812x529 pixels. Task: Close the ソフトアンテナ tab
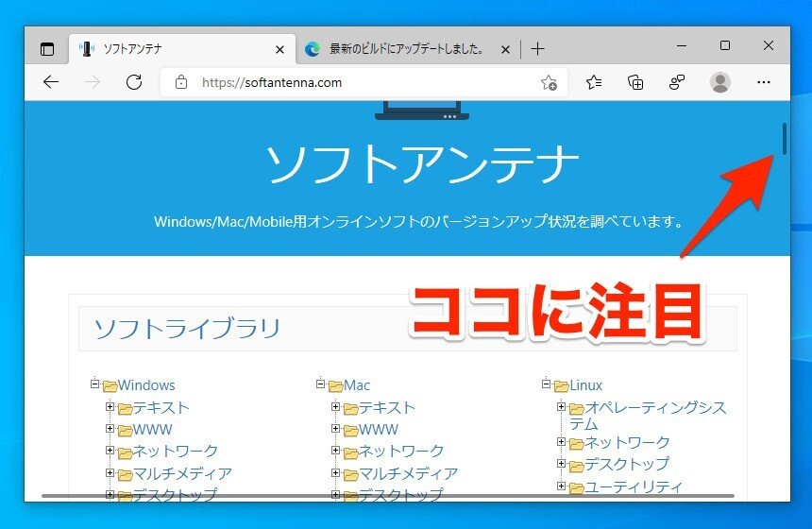click(279, 50)
